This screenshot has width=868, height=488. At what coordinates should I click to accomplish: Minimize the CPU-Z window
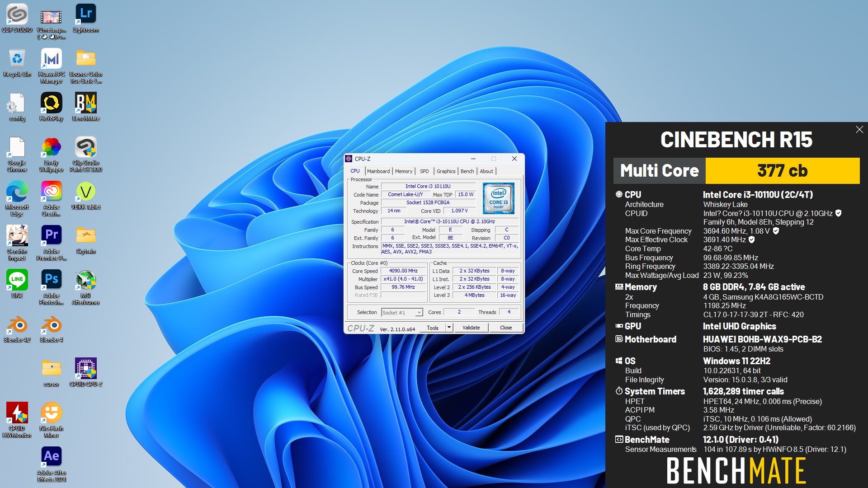pos(473,159)
